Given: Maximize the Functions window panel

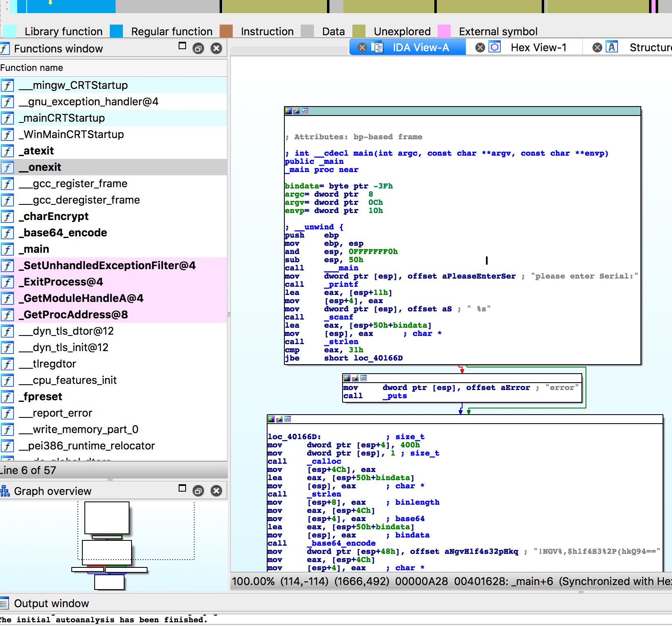Looking at the screenshot, I should pyautogui.click(x=182, y=46).
